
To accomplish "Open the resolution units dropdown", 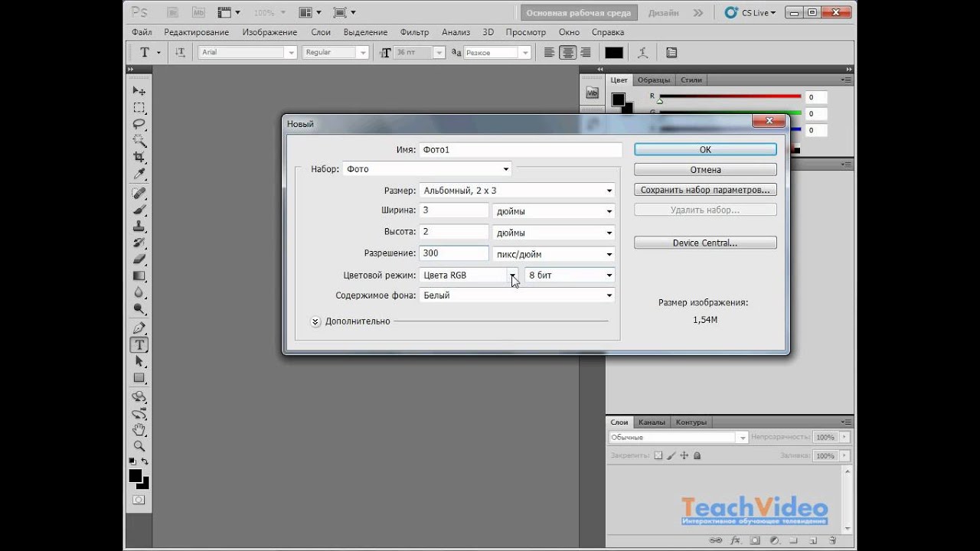I will (x=554, y=254).
